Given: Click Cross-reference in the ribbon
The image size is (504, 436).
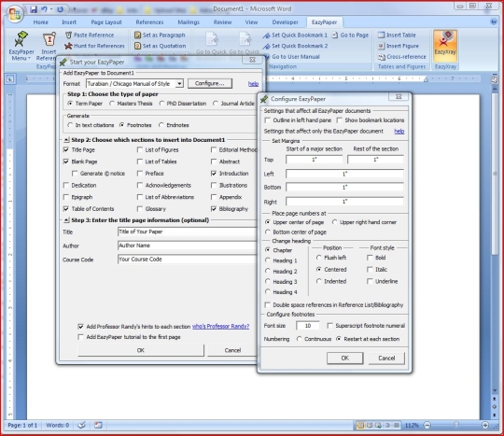Looking at the screenshot, I should click(401, 57).
